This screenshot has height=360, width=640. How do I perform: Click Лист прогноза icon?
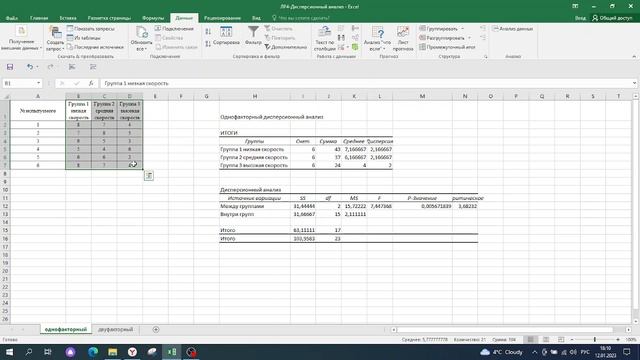pos(403,31)
